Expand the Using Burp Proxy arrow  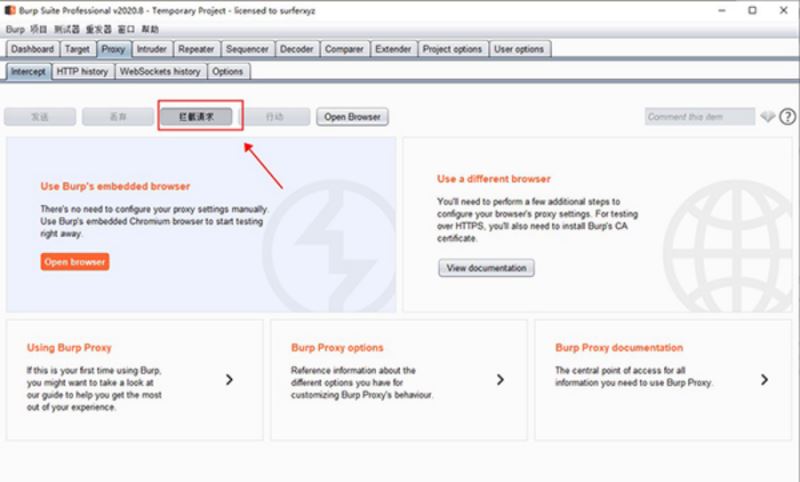pos(229,379)
